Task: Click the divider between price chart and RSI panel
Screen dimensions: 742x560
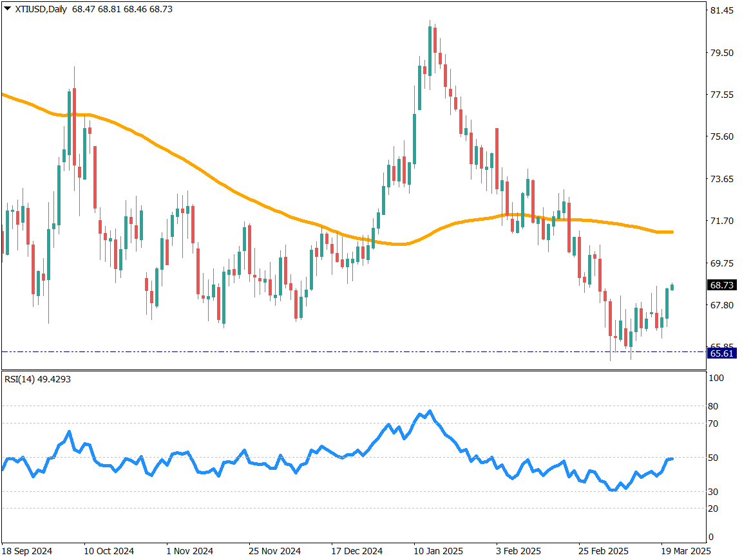Action: pos(354,370)
